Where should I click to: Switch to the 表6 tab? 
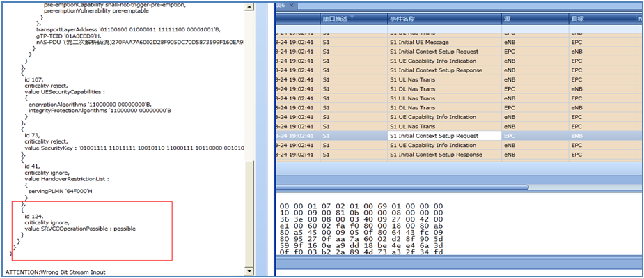point(281,5)
